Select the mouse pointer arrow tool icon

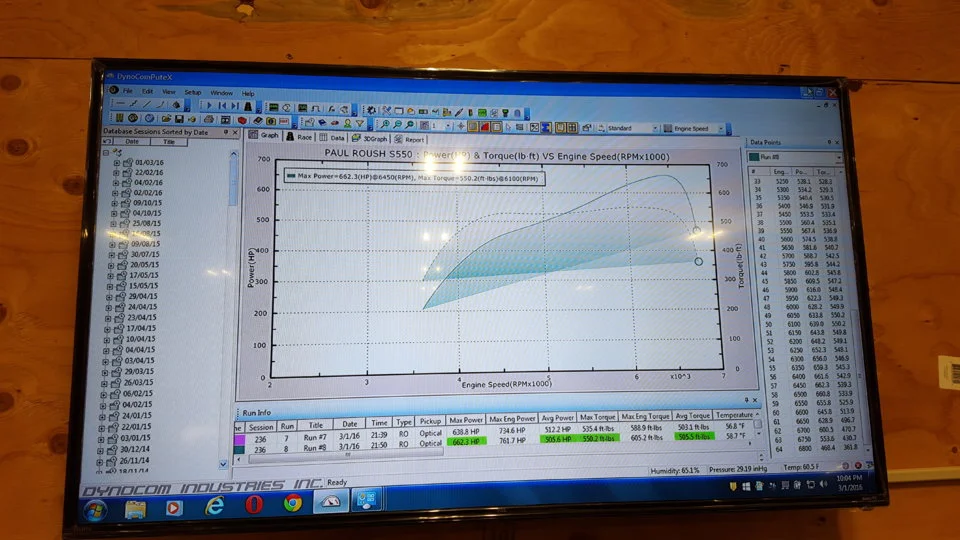point(508,127)
